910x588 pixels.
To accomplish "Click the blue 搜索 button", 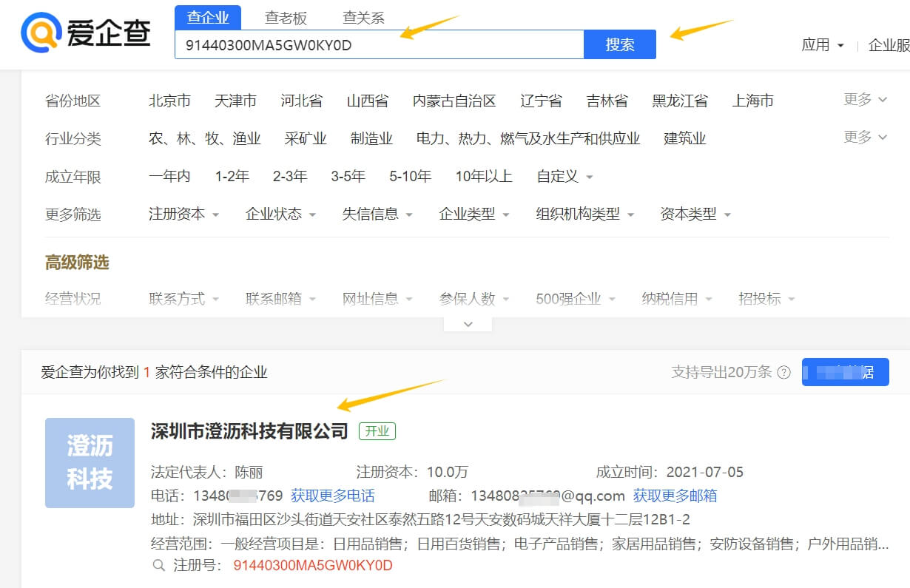I will pos(620,44).
